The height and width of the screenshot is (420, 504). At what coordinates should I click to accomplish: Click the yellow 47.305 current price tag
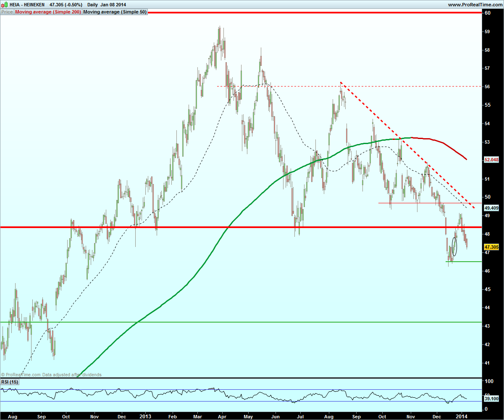pos(491,248)
